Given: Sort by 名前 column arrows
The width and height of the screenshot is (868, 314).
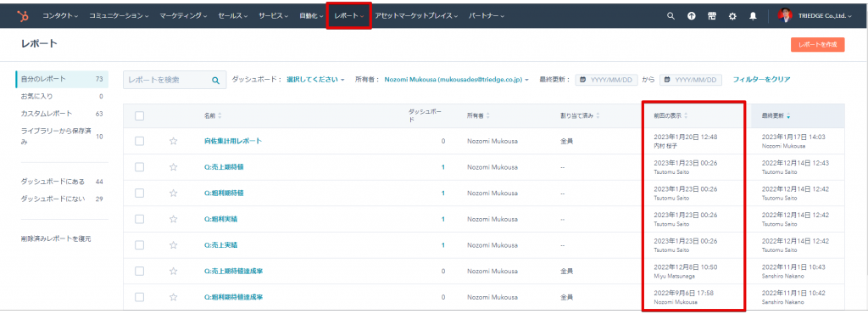Looking at the screenshot, I should (220, 116).
